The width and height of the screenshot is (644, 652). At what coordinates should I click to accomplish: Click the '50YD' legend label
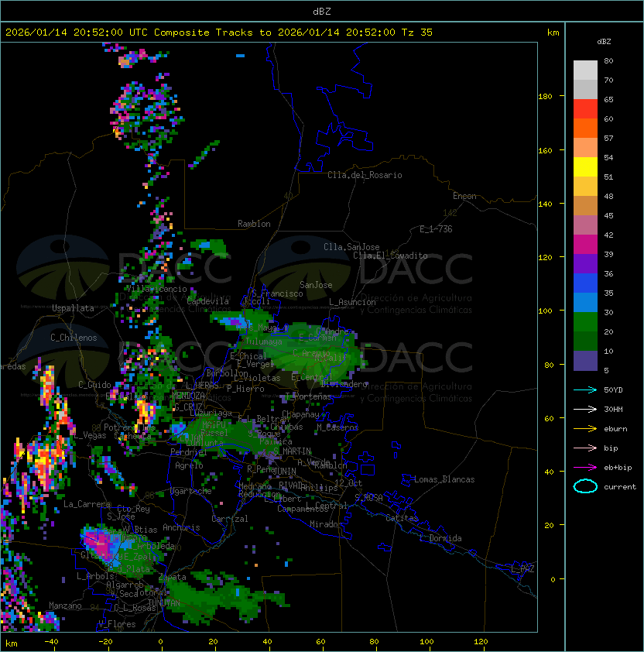613,389
